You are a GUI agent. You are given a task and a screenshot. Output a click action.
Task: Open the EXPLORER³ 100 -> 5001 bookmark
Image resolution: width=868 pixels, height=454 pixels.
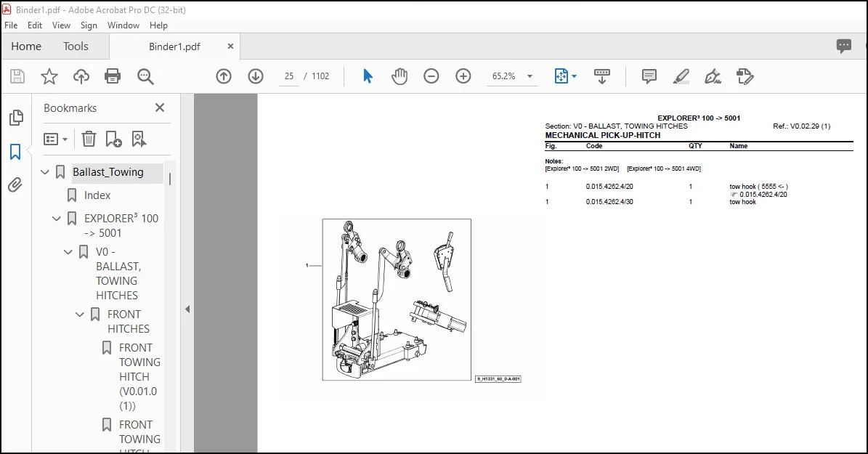coord(121,225)
